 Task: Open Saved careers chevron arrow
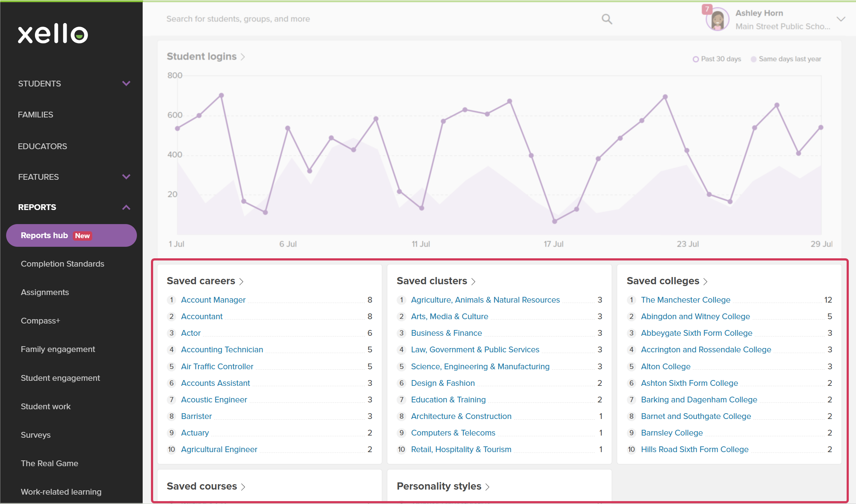(x=241, y=281)
